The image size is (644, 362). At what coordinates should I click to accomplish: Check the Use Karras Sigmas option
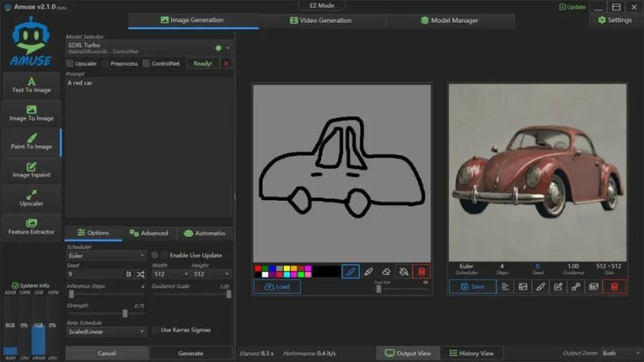(156, 330)
